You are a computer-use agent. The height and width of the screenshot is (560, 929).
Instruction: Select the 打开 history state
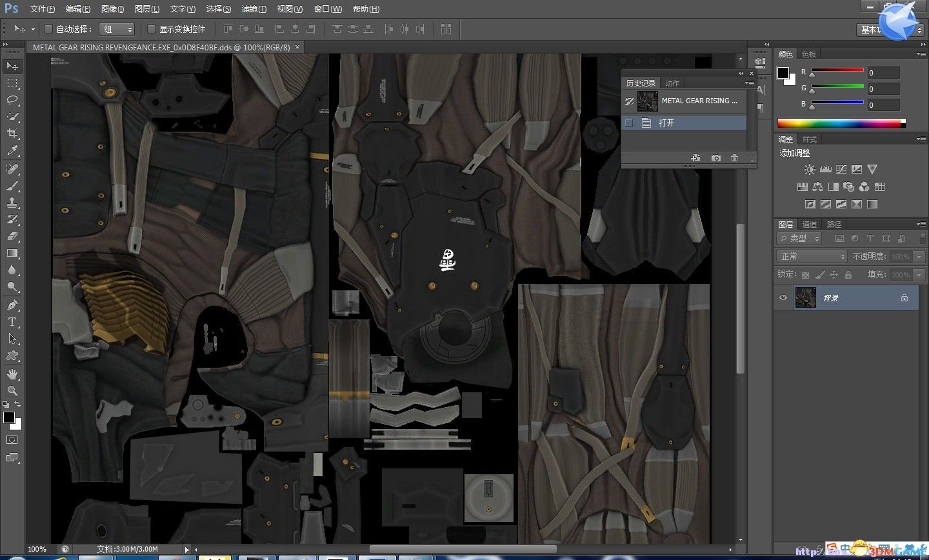[684, 123]
